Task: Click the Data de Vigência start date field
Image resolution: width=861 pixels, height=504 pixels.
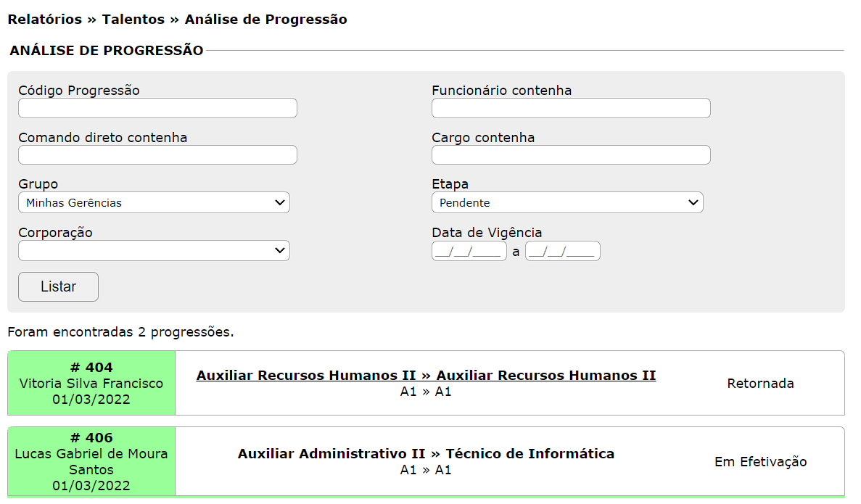Action: click(469, 251)
